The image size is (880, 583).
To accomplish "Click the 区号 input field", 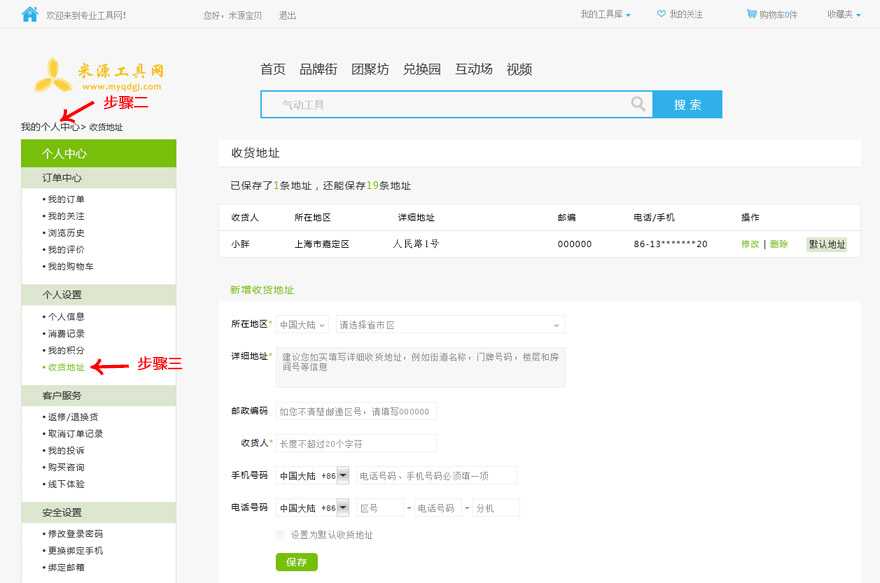I will click(x=379, y=508).
